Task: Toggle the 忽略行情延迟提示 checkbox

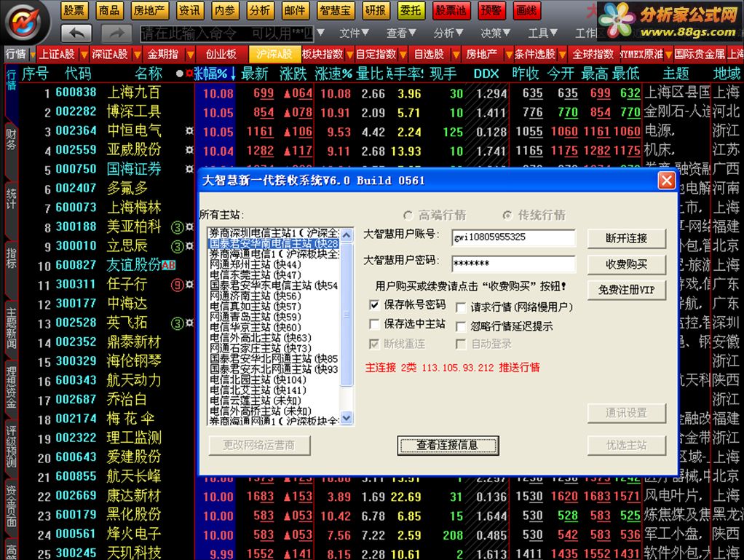Action: [x=504, y=326]
